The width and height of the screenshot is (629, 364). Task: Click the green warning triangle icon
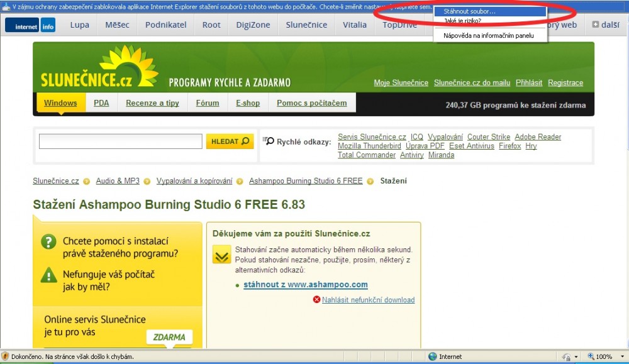tap(48, 275)
